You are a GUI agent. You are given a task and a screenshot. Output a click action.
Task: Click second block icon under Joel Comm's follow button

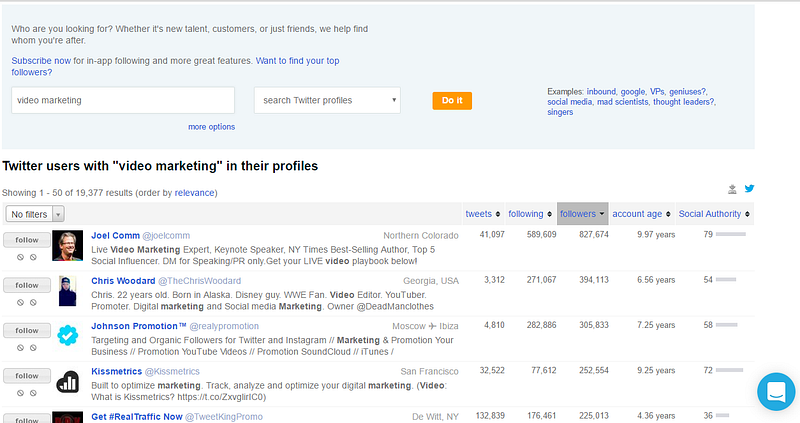tap(33, 257)
